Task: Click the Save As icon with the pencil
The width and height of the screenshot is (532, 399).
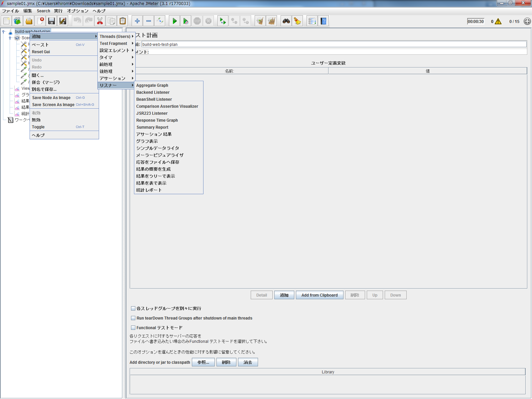Action: point(63,21)
